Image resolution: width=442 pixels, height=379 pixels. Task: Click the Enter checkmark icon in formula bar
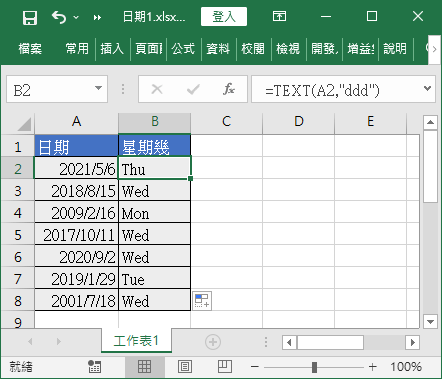(x=193, y=89)
